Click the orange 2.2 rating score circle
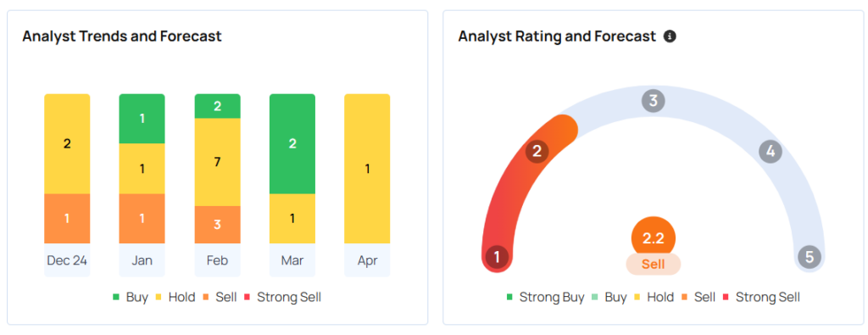 pyautogui.click(x=654, y=238)
